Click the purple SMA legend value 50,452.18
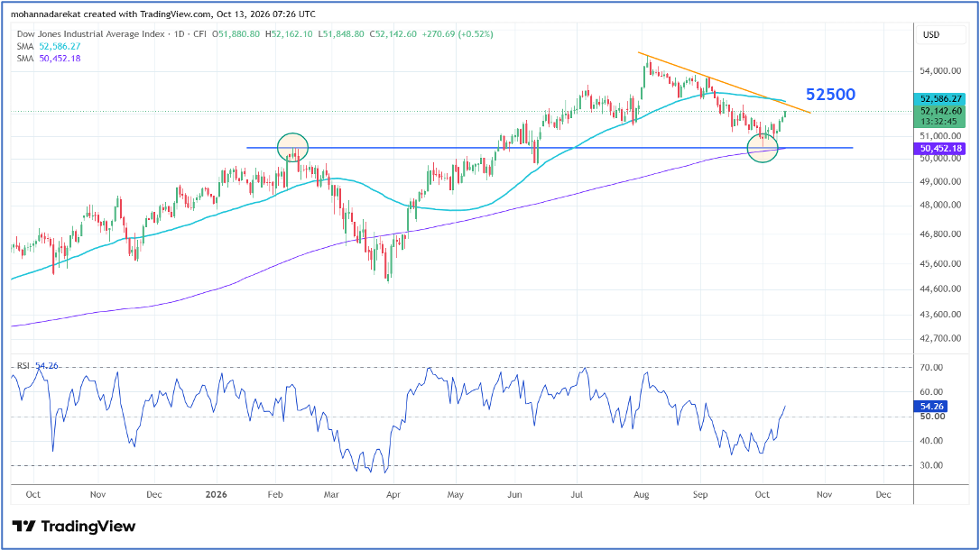980x550 pixels. (60, 58)
